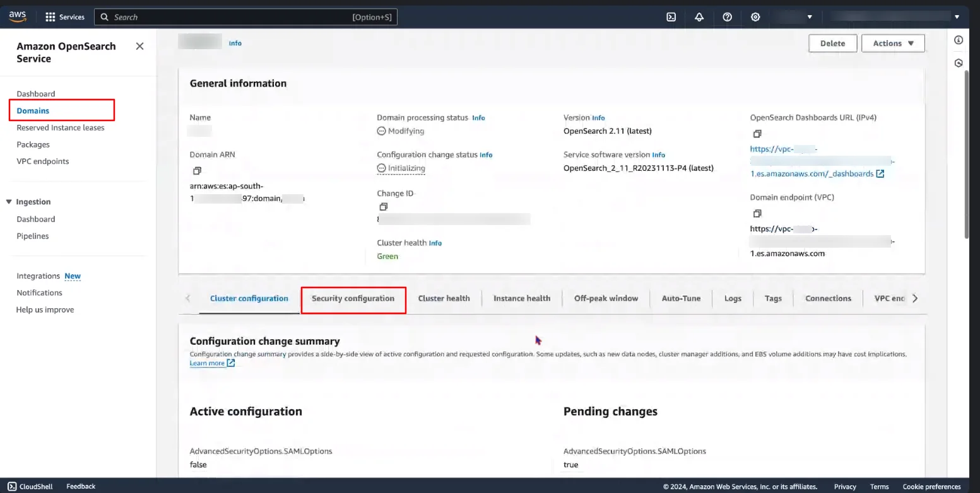This screenshot has width=980, height=493.
Task: Close the Amazon OpenSearch Service sidebar
Action: [140, 46]
